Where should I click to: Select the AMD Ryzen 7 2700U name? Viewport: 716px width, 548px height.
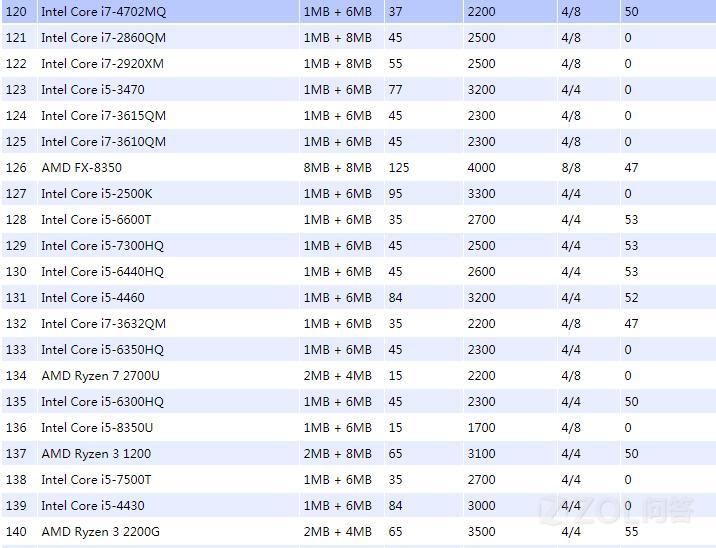tap(99, 375)
